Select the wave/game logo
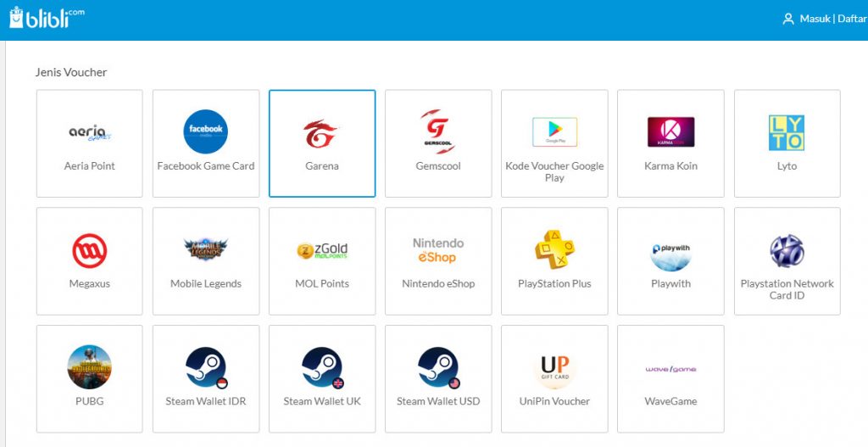 click(x=671, y=369)
